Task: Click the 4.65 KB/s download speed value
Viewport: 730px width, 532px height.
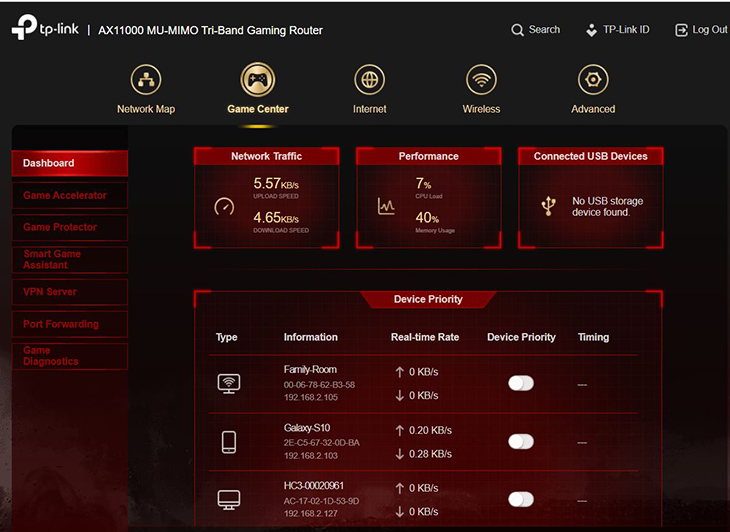Action: pos(276,217)
